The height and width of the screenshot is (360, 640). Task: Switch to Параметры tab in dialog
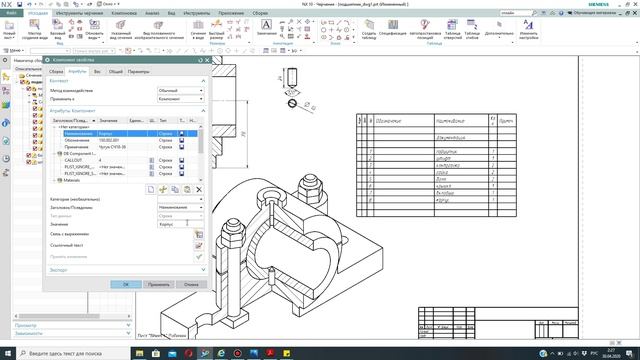(138, 71)
